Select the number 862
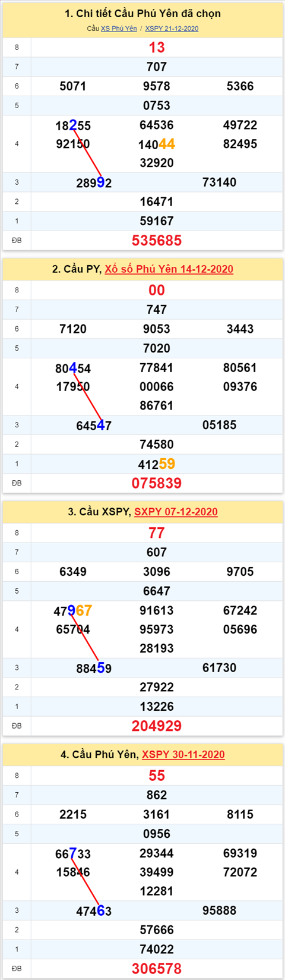 tap(157, 795)
